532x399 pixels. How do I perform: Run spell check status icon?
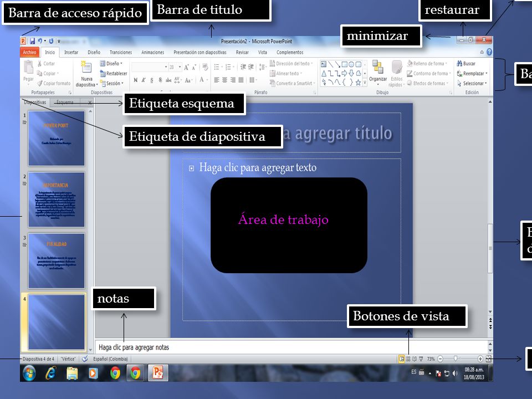pyautogui.click(x=85, y=359)
